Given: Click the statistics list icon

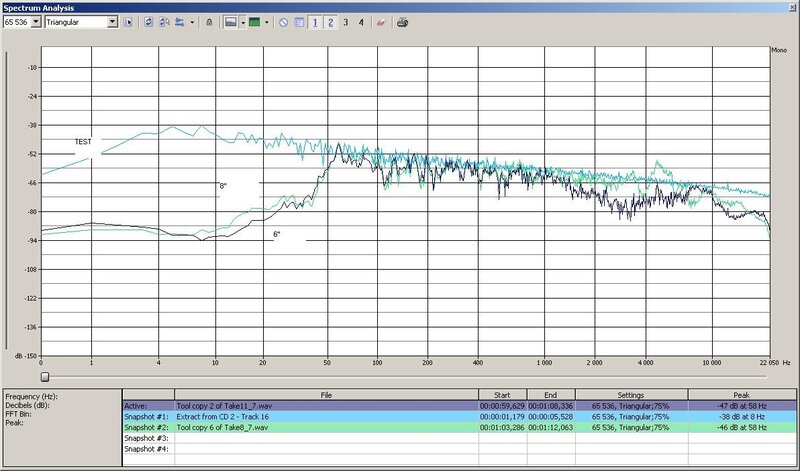Looking at the screenshot, I should pyautogui.click(x=299, y=21).
